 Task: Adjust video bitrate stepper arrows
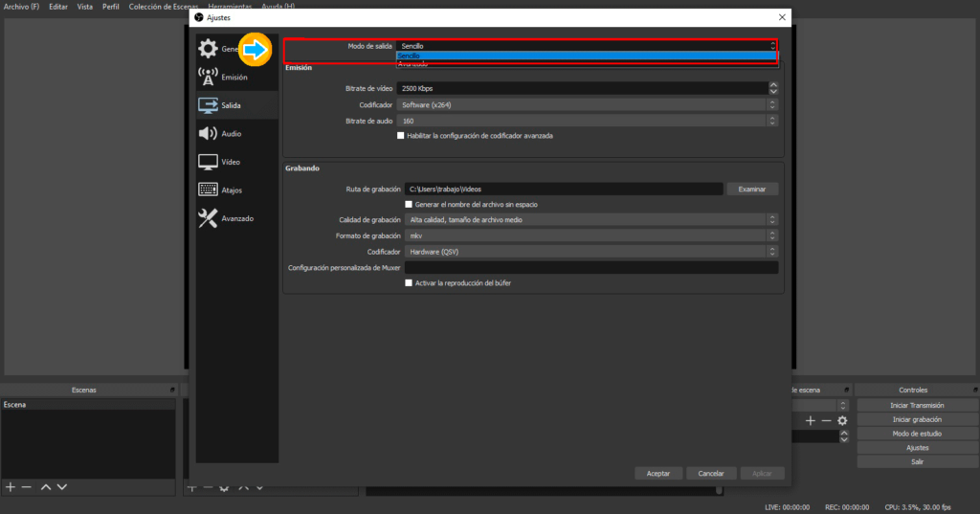[x=772, y=88]
